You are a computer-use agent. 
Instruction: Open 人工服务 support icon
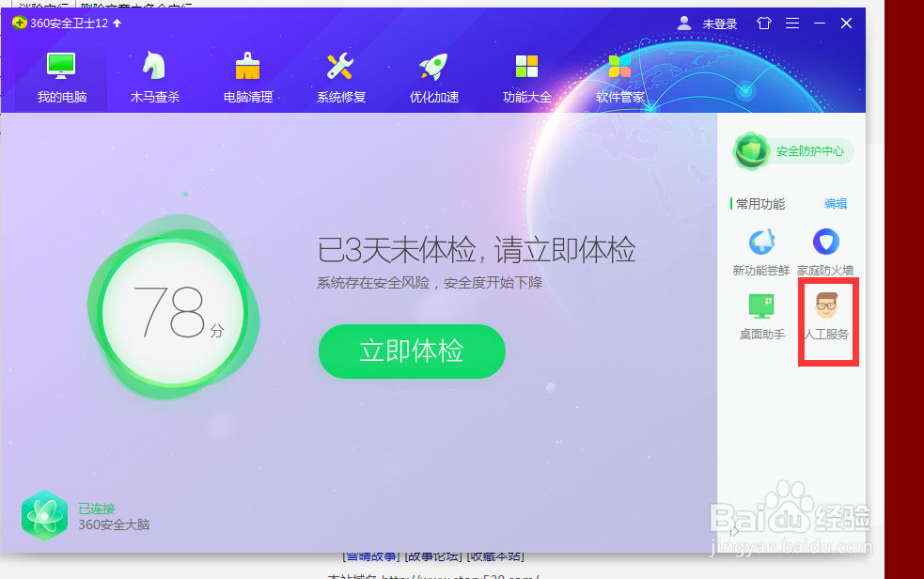(x=826, y=317)
